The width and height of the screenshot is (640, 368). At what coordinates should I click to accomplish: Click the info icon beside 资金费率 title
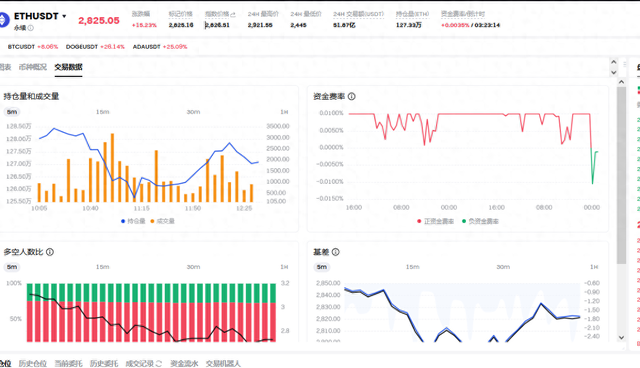(351, 96)
